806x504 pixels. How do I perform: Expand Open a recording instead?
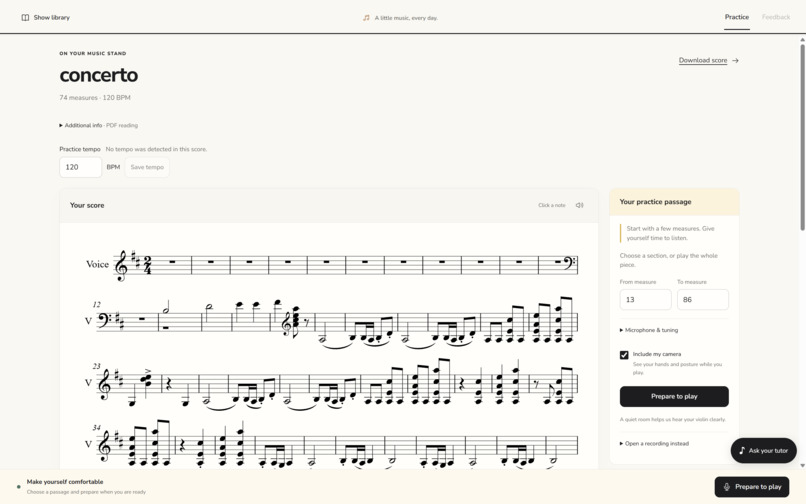tap(654, 443)
